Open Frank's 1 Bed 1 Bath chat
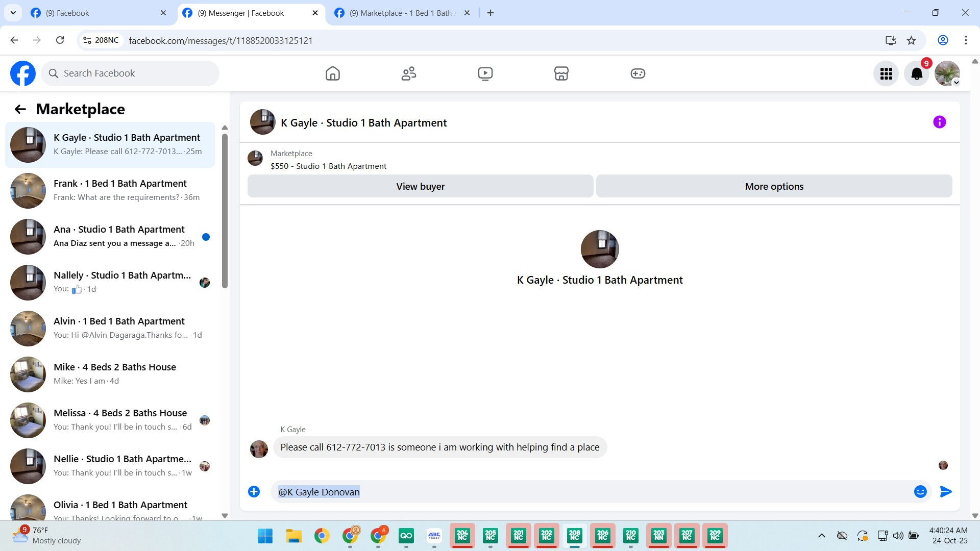The height and width of the screenshot is (551, 980). [x=110, y=191]
